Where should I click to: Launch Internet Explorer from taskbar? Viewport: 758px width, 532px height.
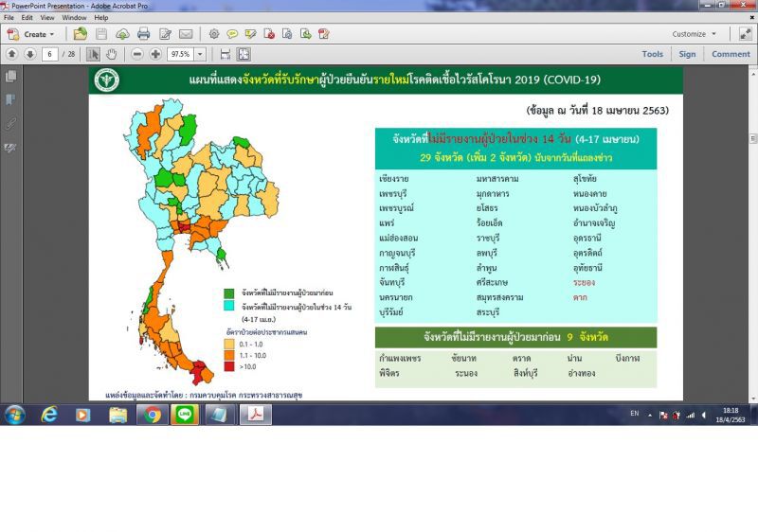click(x=49, y=415)
